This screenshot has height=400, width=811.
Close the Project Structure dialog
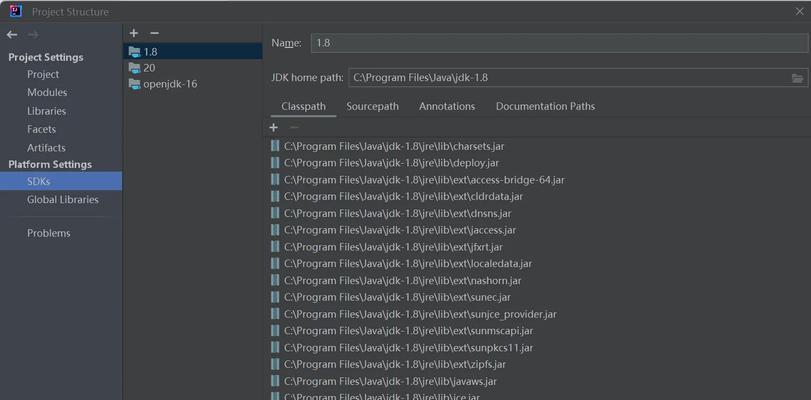coord(799,11)
